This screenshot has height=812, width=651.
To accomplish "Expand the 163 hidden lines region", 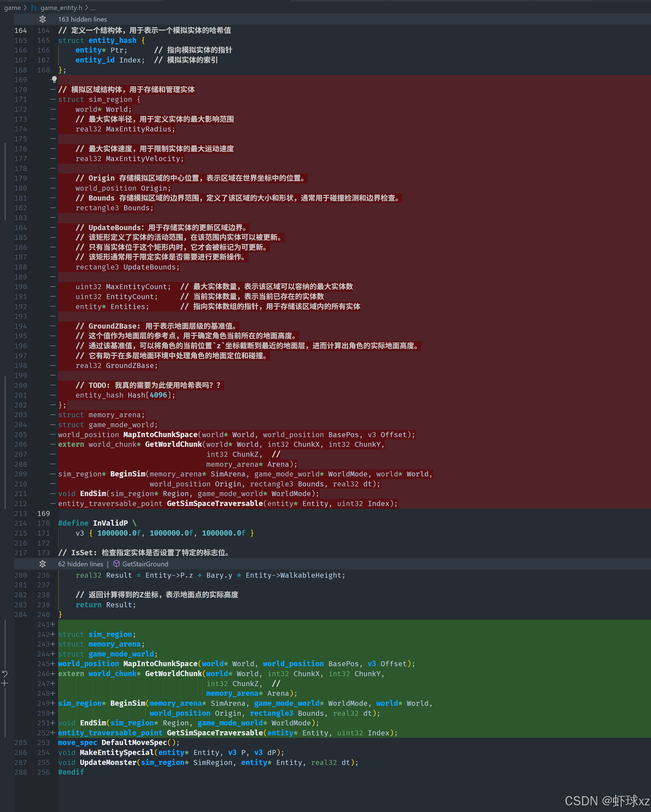I will click(82, 19).
